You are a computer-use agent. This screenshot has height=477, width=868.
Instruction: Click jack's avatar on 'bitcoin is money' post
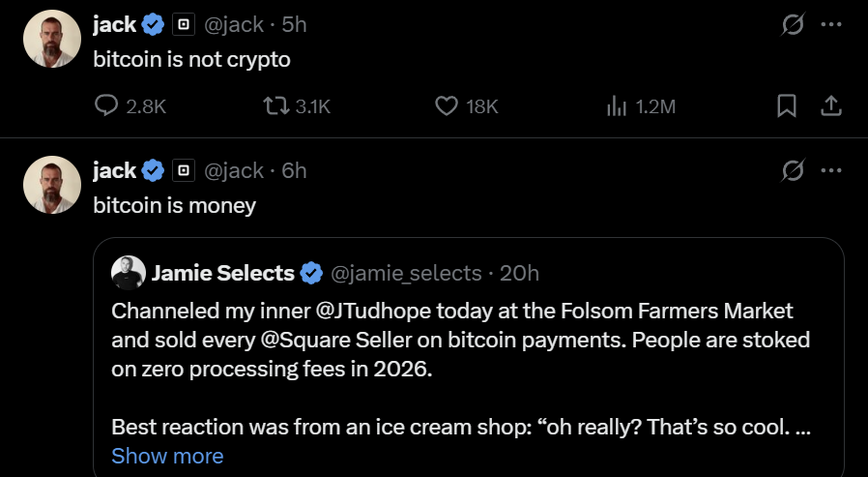[x=51, y=185]
